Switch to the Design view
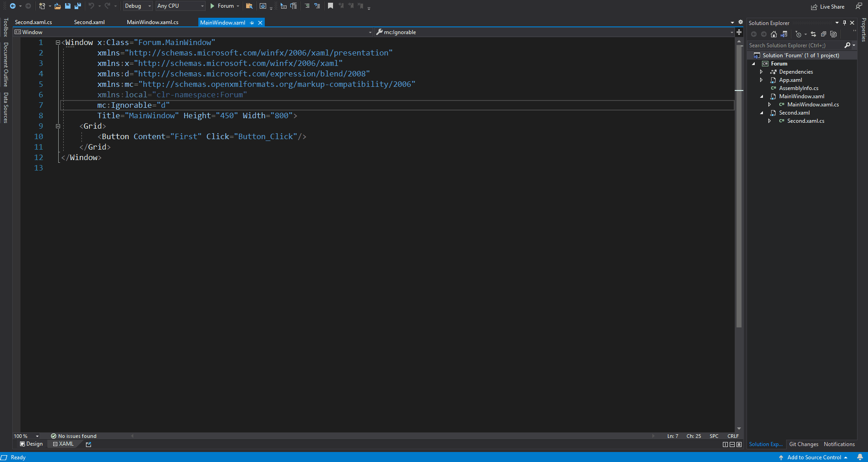 point(30,444)
